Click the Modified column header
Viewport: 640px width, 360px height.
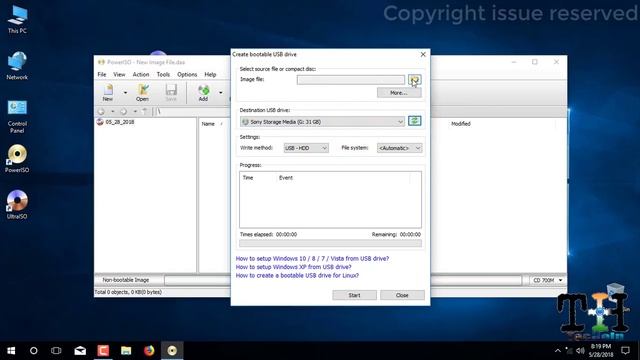tap(461, 124)
